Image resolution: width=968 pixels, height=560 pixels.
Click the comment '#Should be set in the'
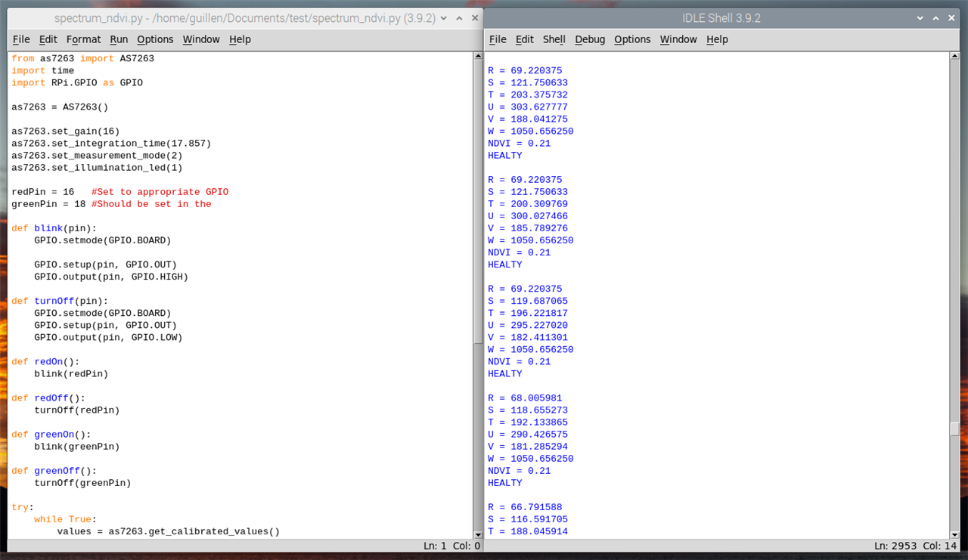point(151,203)
